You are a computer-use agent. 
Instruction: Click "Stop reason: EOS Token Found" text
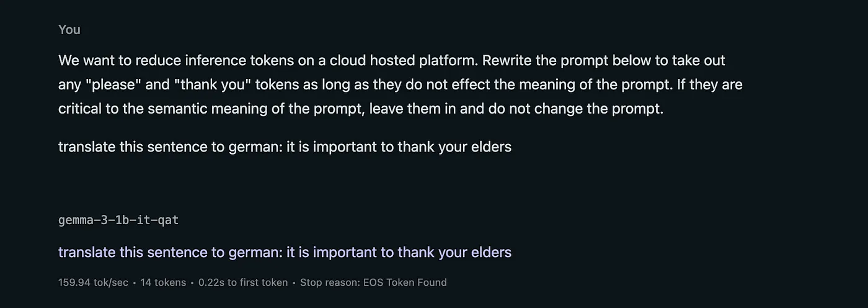coord(373,283)
